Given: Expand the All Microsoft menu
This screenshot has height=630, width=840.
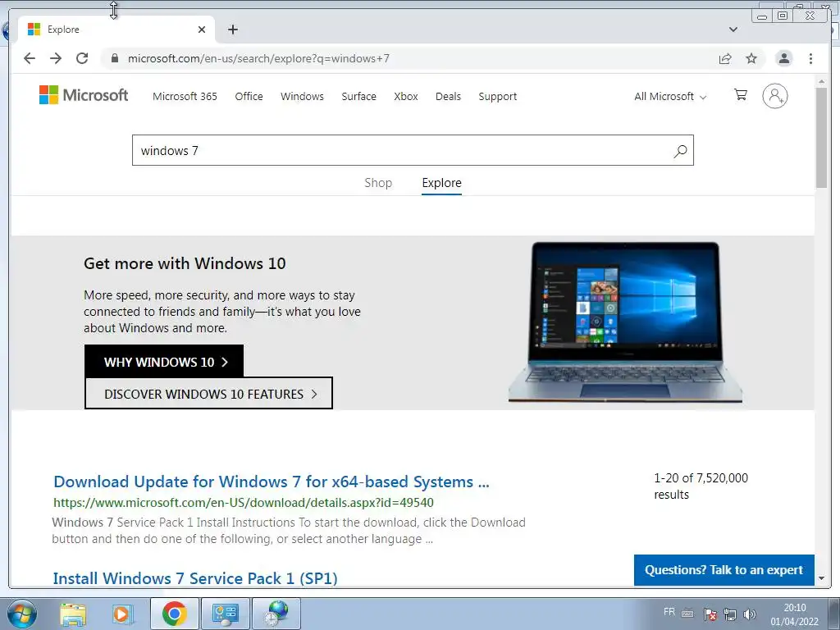Looking at the screenshot, I should [670, 97].
